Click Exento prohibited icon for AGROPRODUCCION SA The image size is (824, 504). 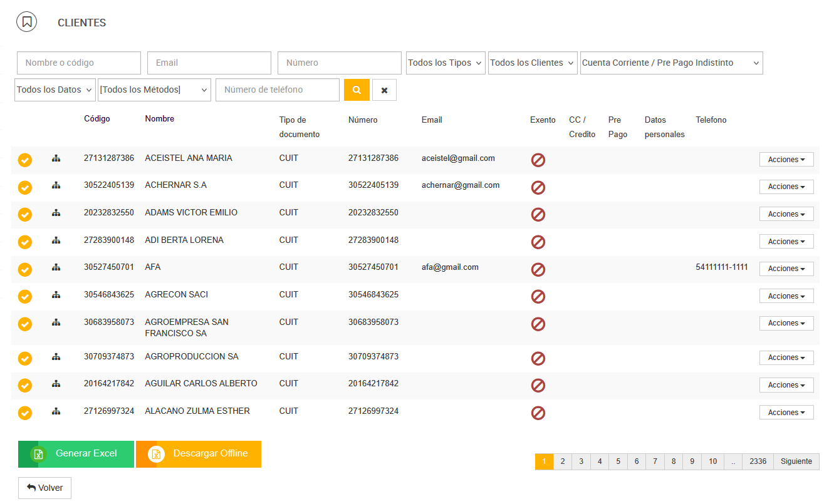pyautogui.click(x=538, y=358)
